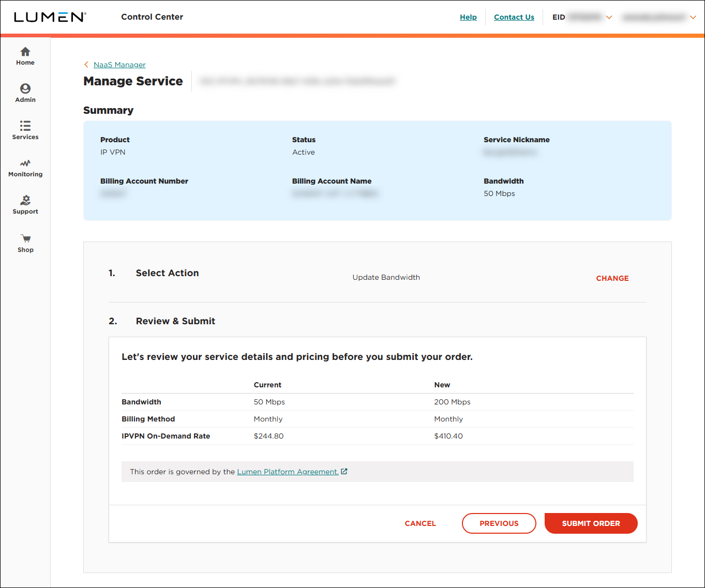Screen dimensions: 705x588
Task: Click the 'IP VPN' product value
Action: [x=113, y=152]
